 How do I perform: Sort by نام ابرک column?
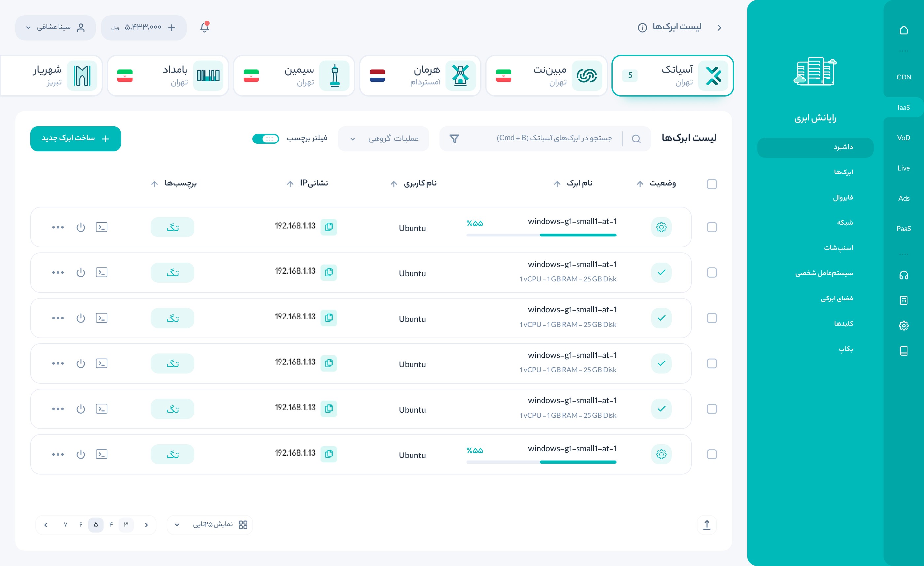click(557, 184)
